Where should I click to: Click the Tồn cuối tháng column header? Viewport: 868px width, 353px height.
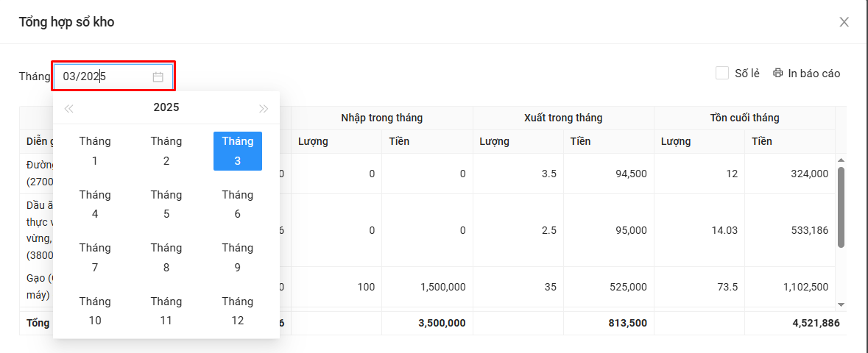pyautogui.click(x=744, y=118)
